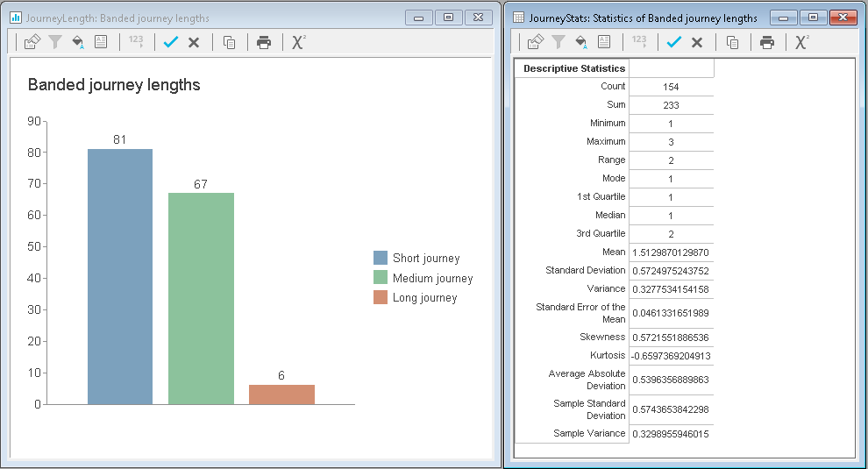The width and height of the screenshot is (868, 469).
Task: Click the chi-square icon in JourneyStats window
Action: point(801,42)
